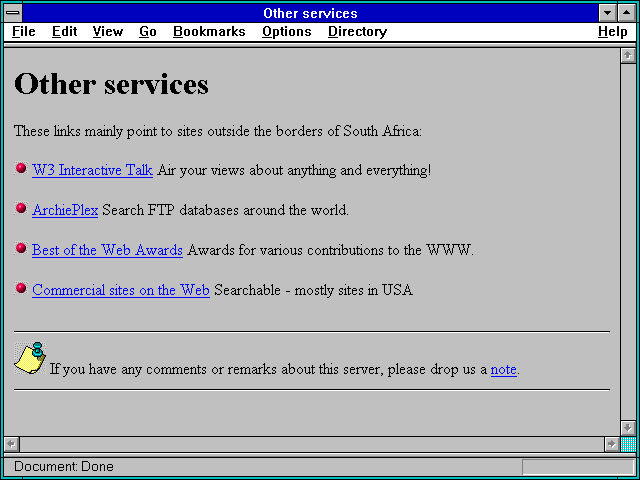
Task: Click the red bullet beside Best of the Web Awards
Action: [21, 248]
